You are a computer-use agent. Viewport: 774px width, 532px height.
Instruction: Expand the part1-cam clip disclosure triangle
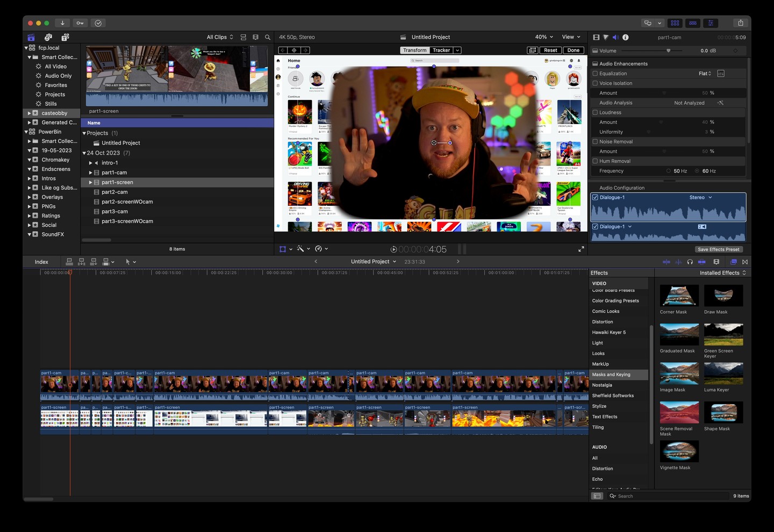[x=90, y=173]
